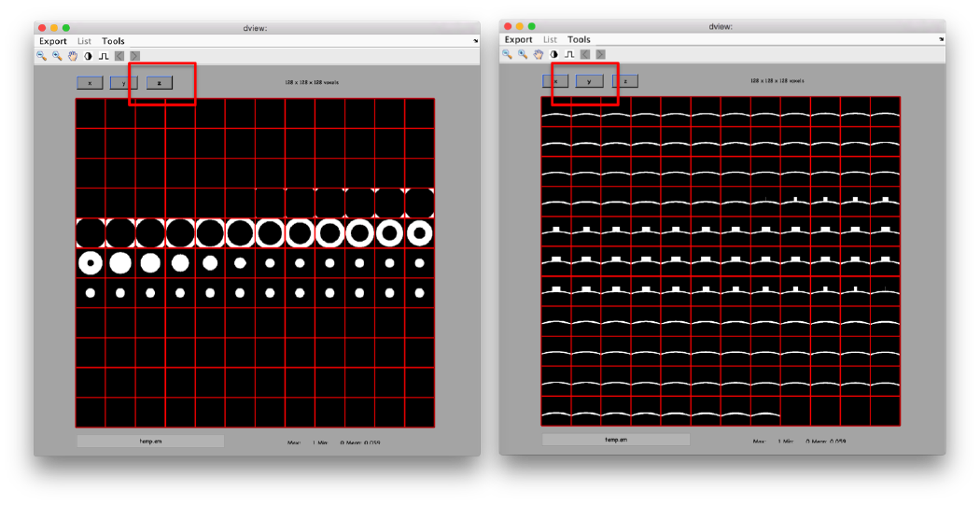Open the Export menu in the circles-view window
The height and width of the screenshot is (505, 980).
point(53,41)
